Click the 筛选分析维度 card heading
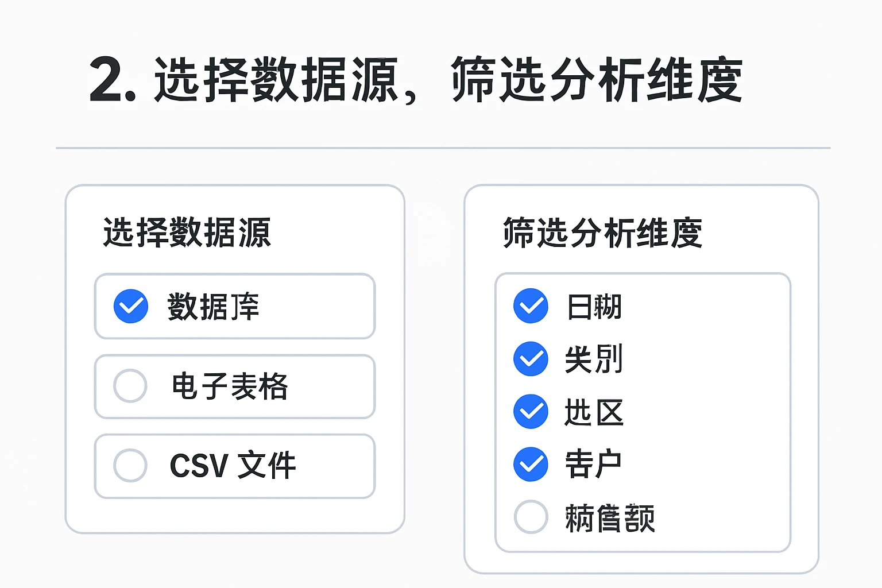The image size is (882, 588). point(602,233)
